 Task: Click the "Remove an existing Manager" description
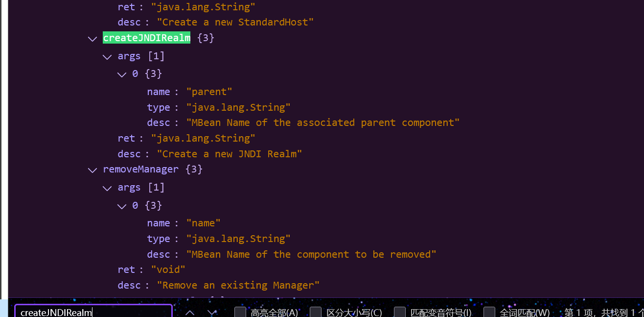[x=238, y=285]
